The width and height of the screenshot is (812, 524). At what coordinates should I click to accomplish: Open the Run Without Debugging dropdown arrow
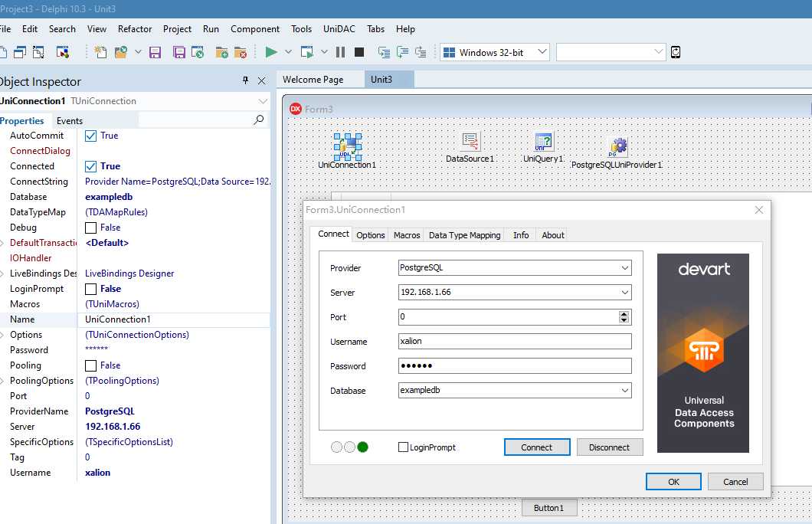324,52
